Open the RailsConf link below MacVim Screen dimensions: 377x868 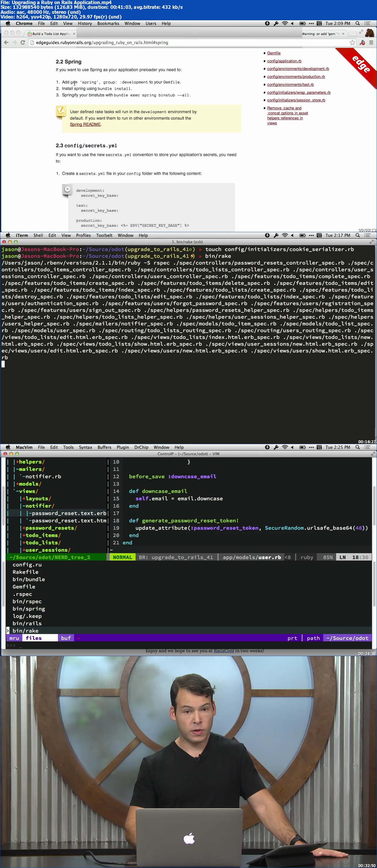click(223, 651)
